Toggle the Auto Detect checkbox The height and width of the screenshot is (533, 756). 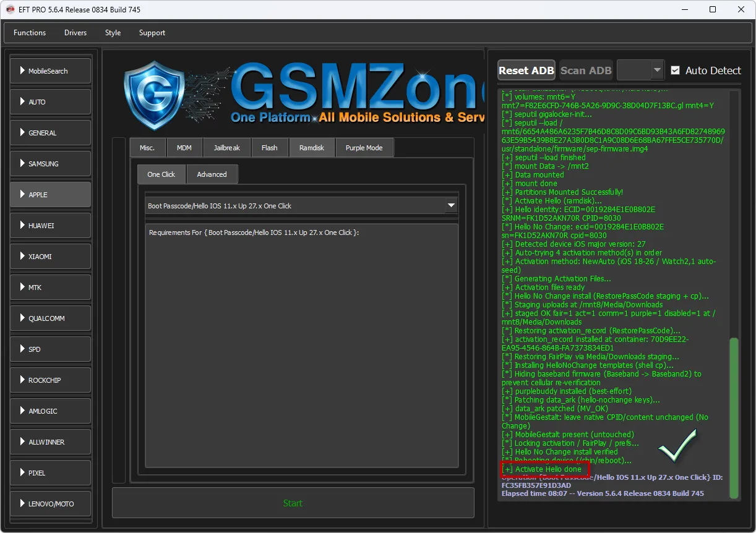pyautogui.click(x=676, y=70)
